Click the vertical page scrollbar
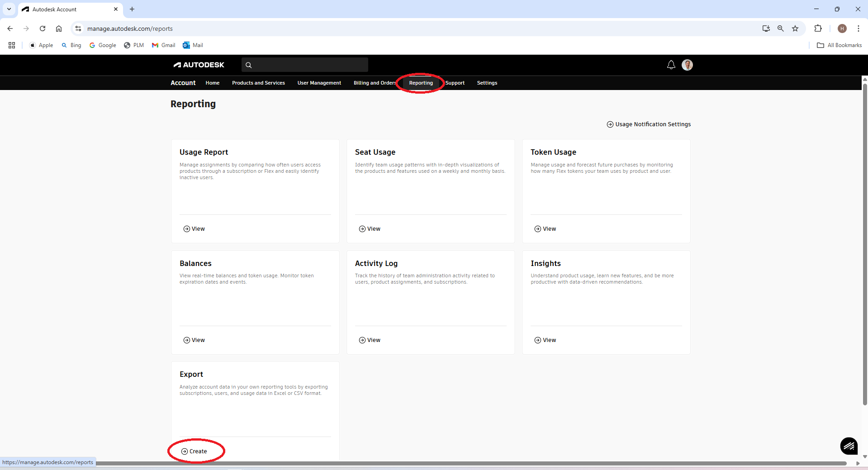The height and width of the screenshot is (470, 868). click(865, 244)
